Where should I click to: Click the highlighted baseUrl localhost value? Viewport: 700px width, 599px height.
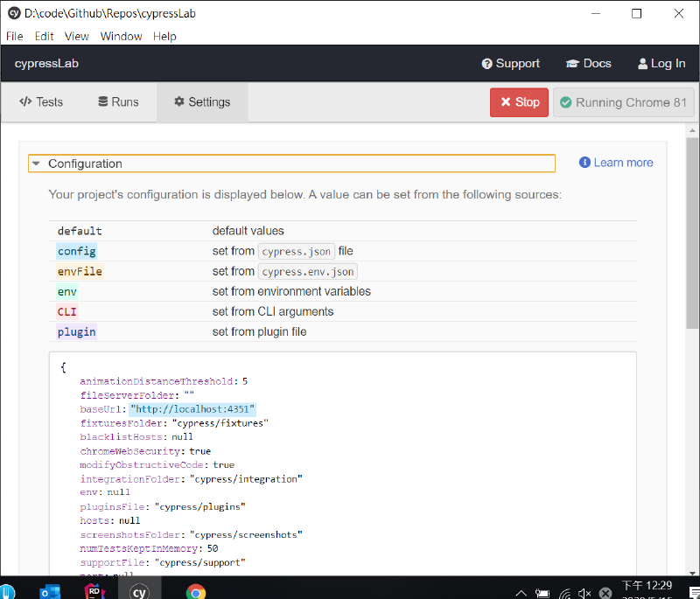pyautogui.click(x=192, y=409)
